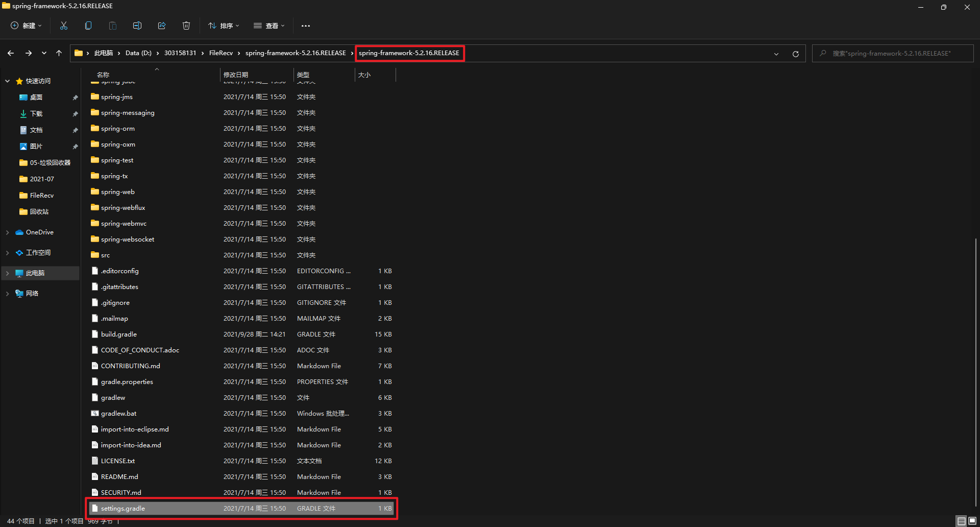Go forward with the Forward arrow
The height and width of the screenshot is (527, 980).
29,53
